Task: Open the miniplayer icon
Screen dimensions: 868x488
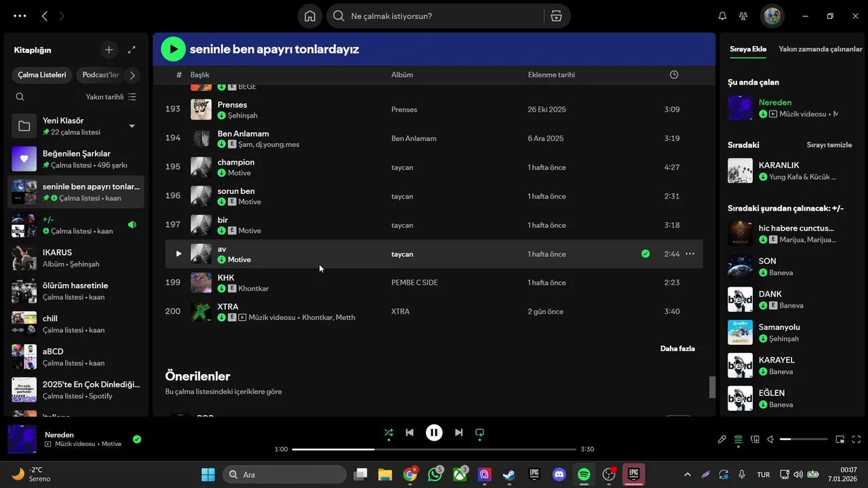Action: pyautogui.click(x=840, y=439)
